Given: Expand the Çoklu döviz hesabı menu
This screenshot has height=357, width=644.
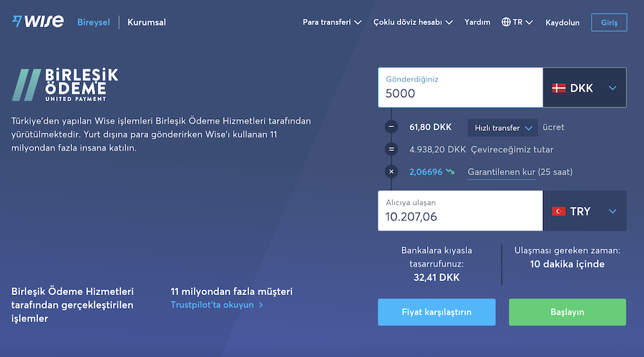Looking at the screenshot, I should pyautogui.click(x=413, y=22).
